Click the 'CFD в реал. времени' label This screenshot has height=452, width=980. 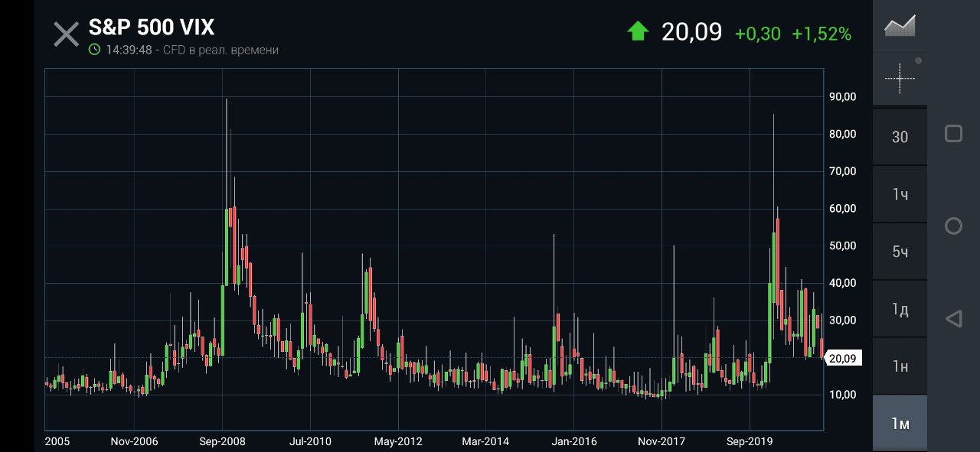(x=221, y=50)
